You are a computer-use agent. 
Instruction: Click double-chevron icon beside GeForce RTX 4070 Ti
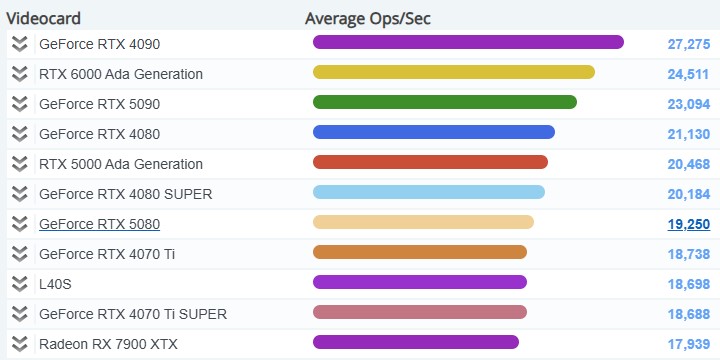coord(19,254)
